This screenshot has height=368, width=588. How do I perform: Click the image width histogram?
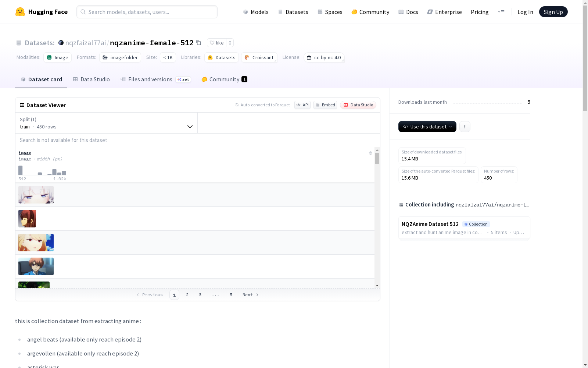pyautogui.click(x=42, y=170)
